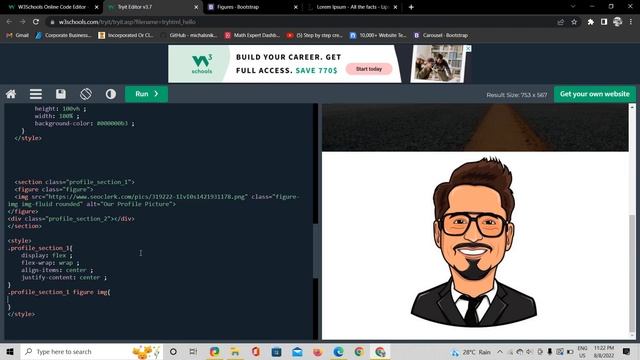This screenshot has width=640, height=360.
Task: Open the Chrome three-dot menu
Action: [631, 22]
